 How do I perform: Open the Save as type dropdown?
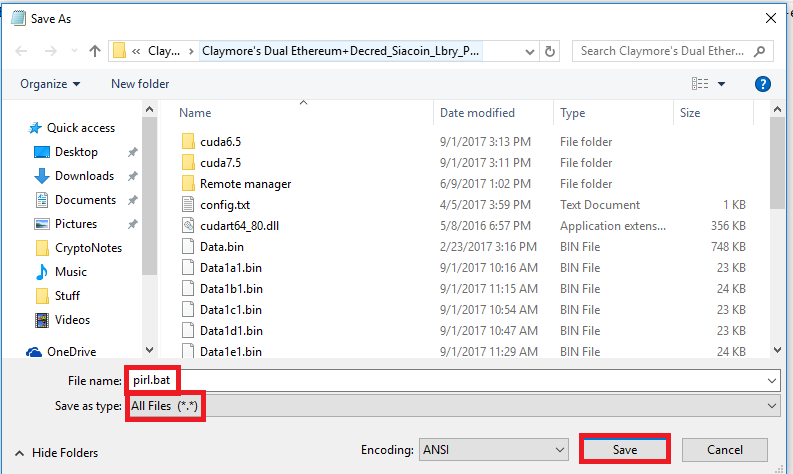(453, 406)
